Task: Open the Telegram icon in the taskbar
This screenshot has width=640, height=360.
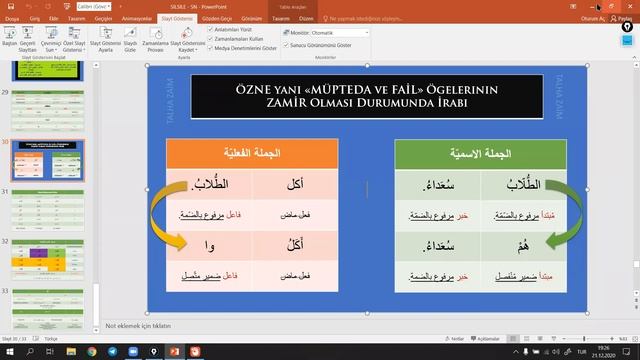Action: 113,352
